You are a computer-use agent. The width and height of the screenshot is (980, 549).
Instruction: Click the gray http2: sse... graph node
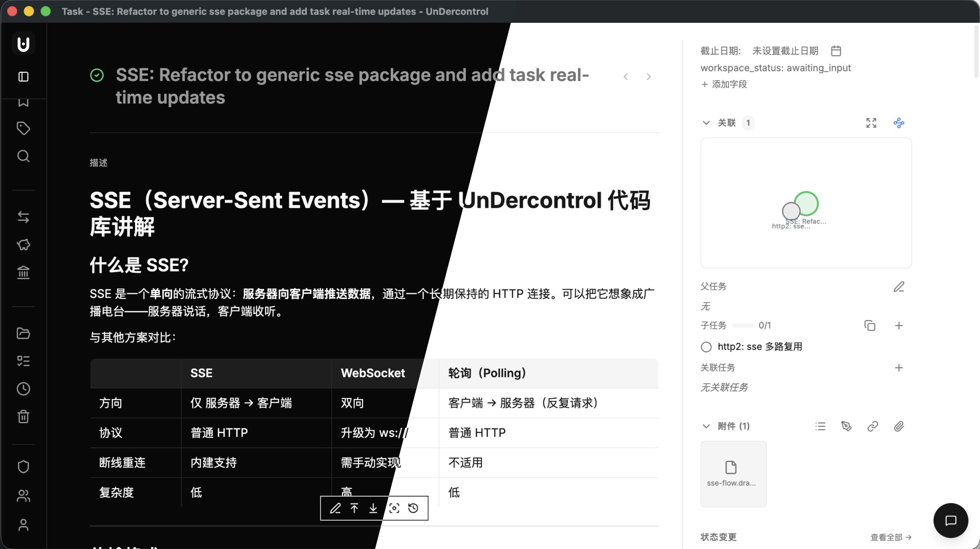point(790,211)
